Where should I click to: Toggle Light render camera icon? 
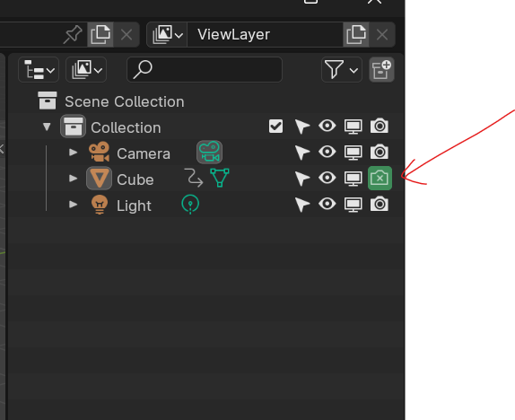(x=380, y=204)
